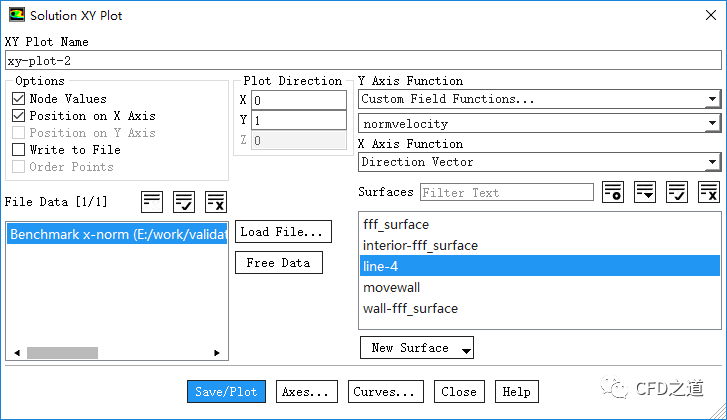Image resolution: width=727 pixels, height=420 pixels.
Task: Toggle Node Values checkbox
Action: 19,99
